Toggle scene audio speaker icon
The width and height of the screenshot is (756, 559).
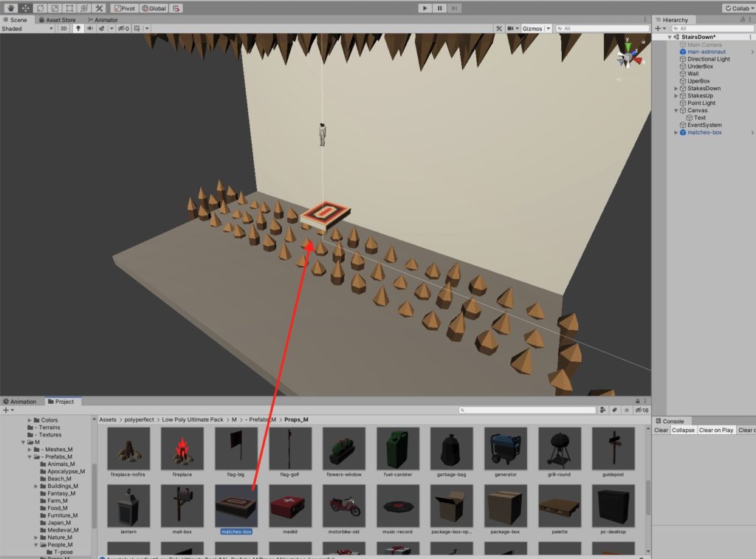pyautogui.click(x=90, y=29)
